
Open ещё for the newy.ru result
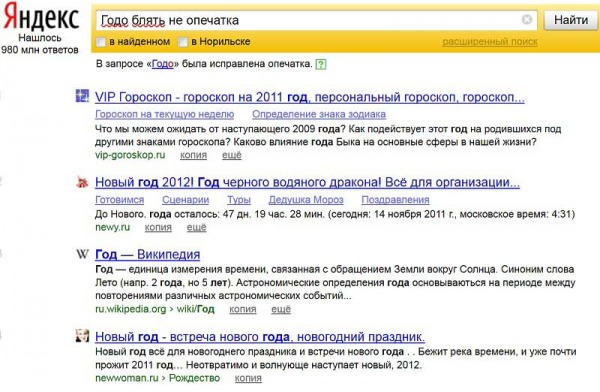coord(196,227)
